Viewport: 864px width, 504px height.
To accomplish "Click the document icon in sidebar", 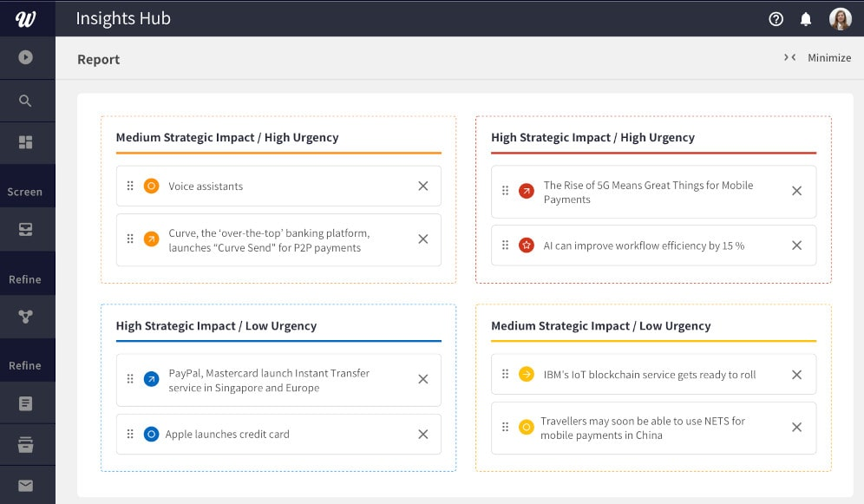I will 25,403.
